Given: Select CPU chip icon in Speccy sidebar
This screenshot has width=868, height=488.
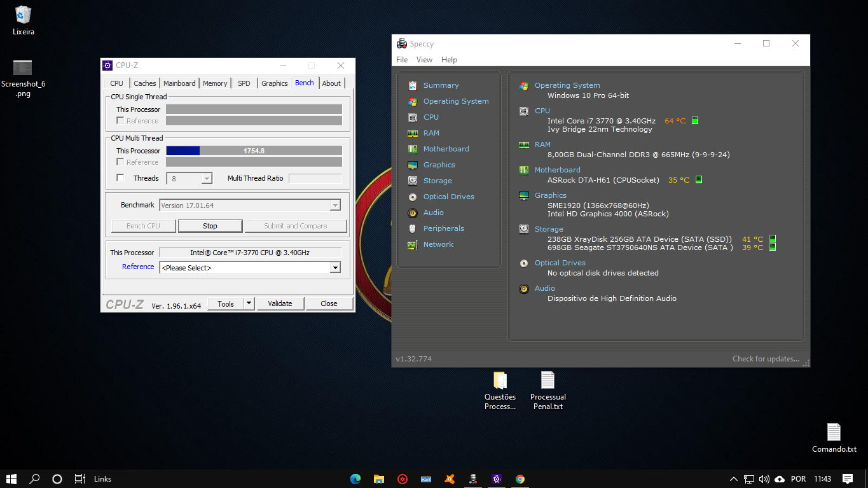Looking at the screenshot, I should click(x=413, y=117).
